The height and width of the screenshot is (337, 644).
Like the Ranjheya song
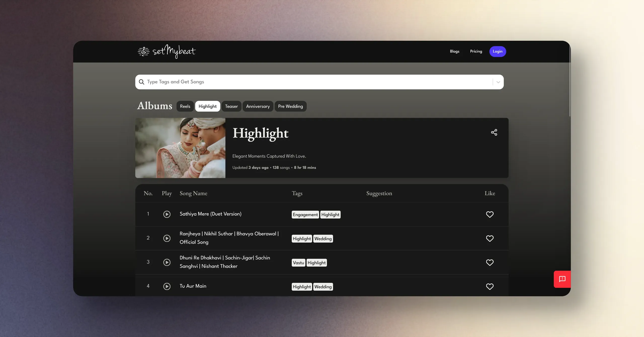[x=490, y=238]
